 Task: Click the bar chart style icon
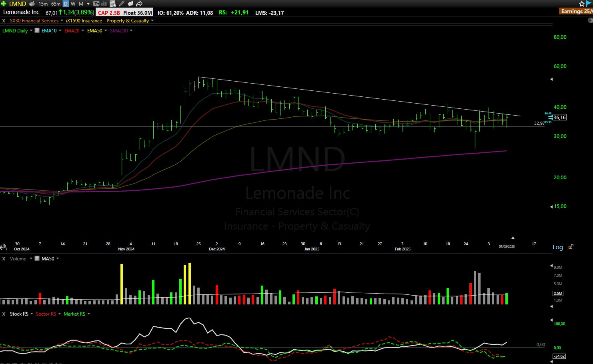[x=104, y=4]
